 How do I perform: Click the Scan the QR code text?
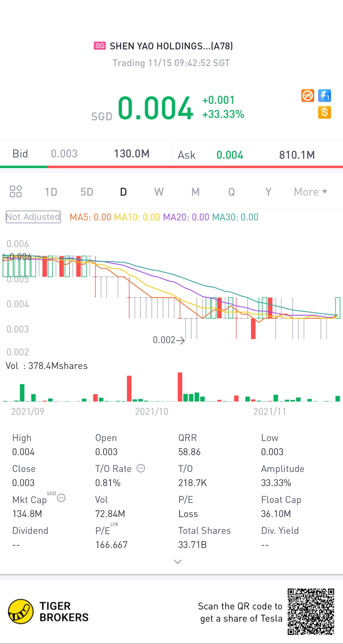pos(240,612)
